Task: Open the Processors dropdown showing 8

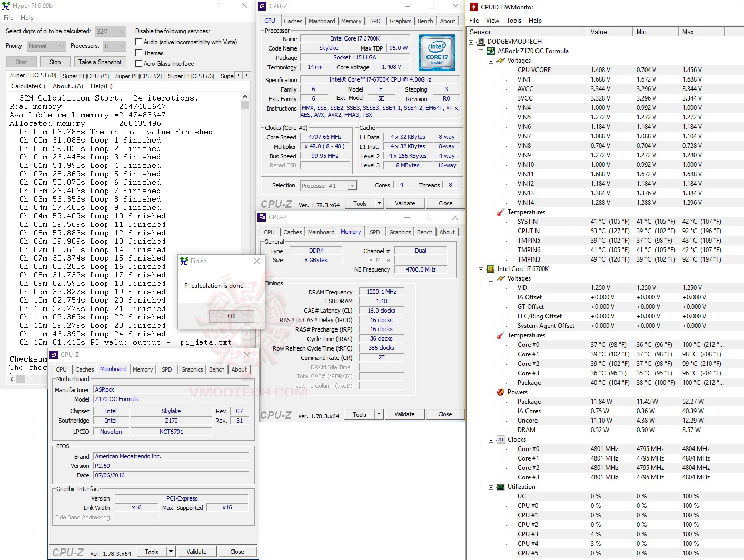Action: coord(114,46)
